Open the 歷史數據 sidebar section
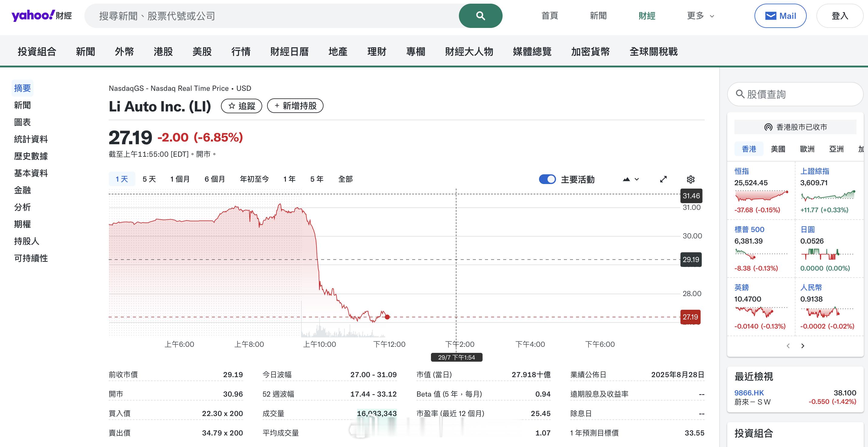This screenshot has height=447, width=868. tap(31, 156)
